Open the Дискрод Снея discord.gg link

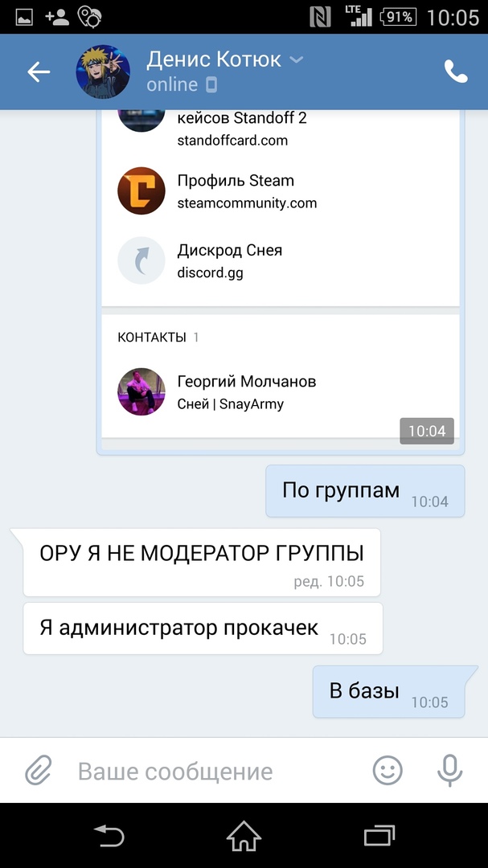point(281,260)
